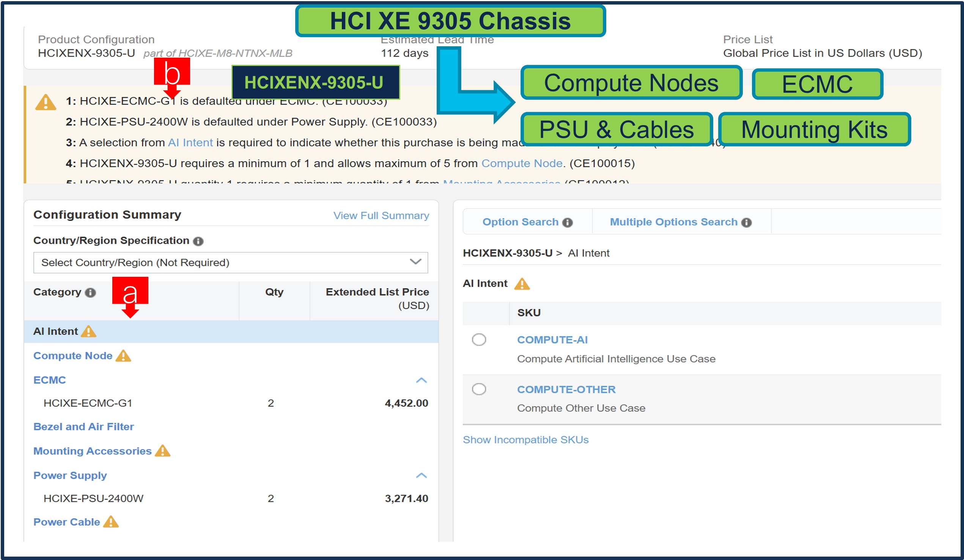Click warning icon beside Mounting Accessories
This screenshot has width=964, height=560.
coord(163,451)
